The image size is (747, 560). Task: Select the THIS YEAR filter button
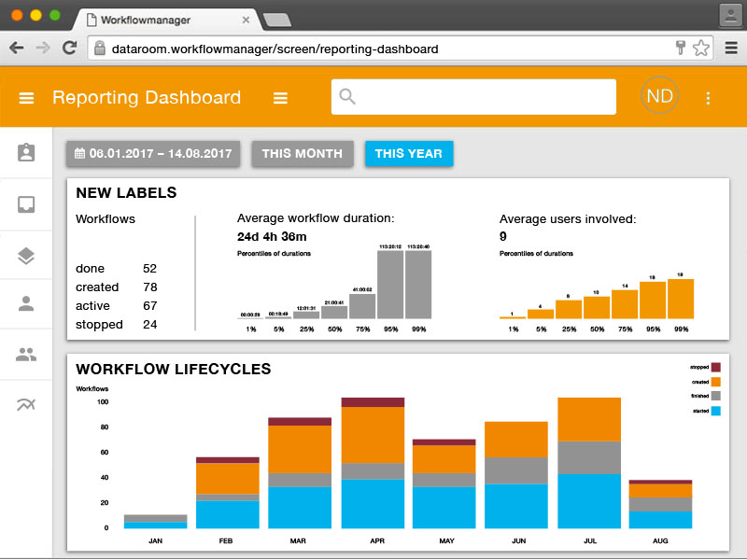pyautogui.click(x=409, y=154)
